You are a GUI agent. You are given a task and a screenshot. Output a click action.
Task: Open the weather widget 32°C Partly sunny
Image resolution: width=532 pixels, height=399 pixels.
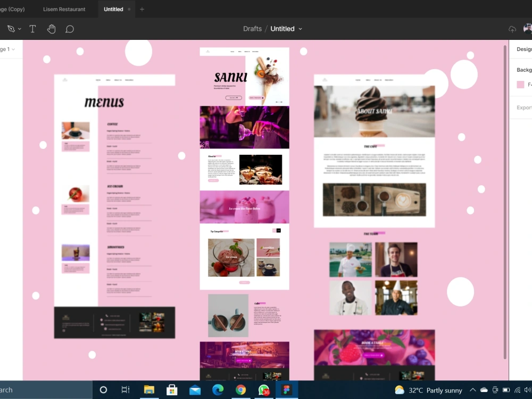(x=428, y=390)
